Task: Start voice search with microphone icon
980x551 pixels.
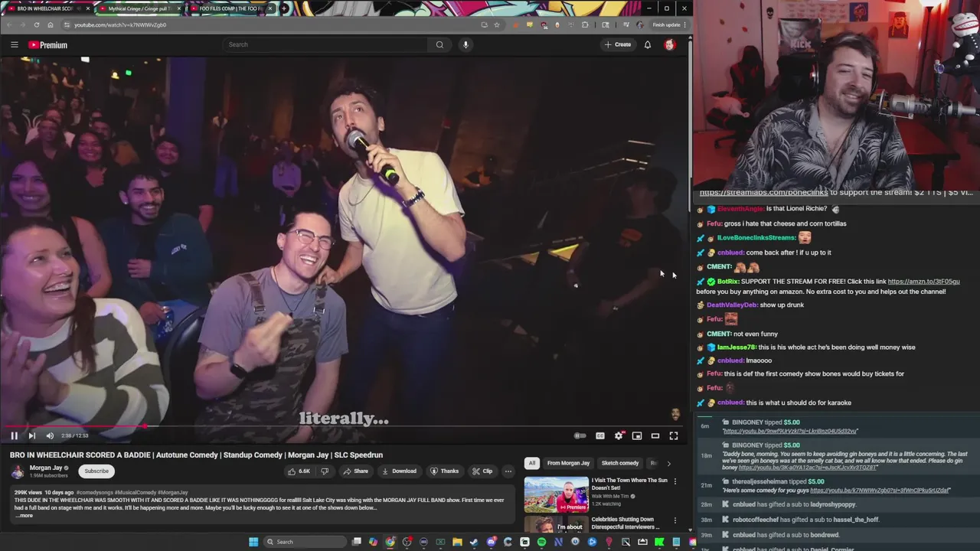Action: [465, 44]
